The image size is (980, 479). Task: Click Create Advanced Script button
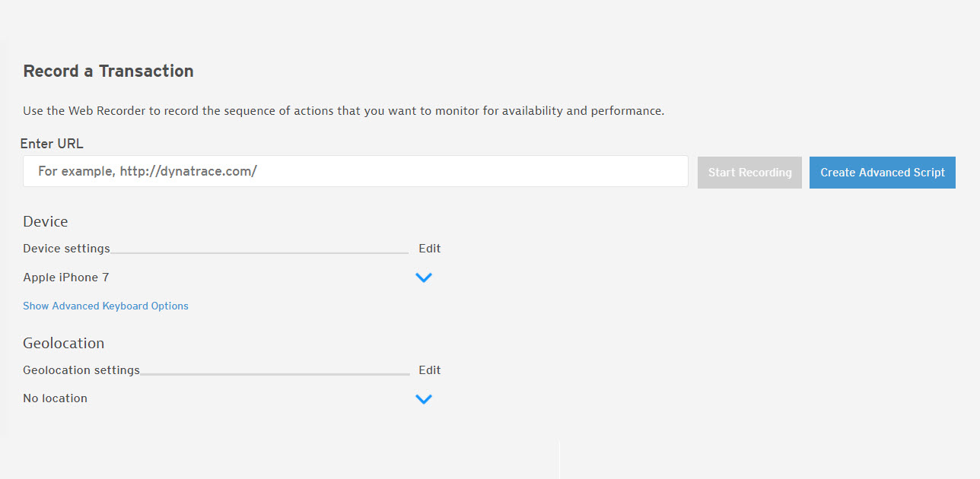(x=883, y=173)
